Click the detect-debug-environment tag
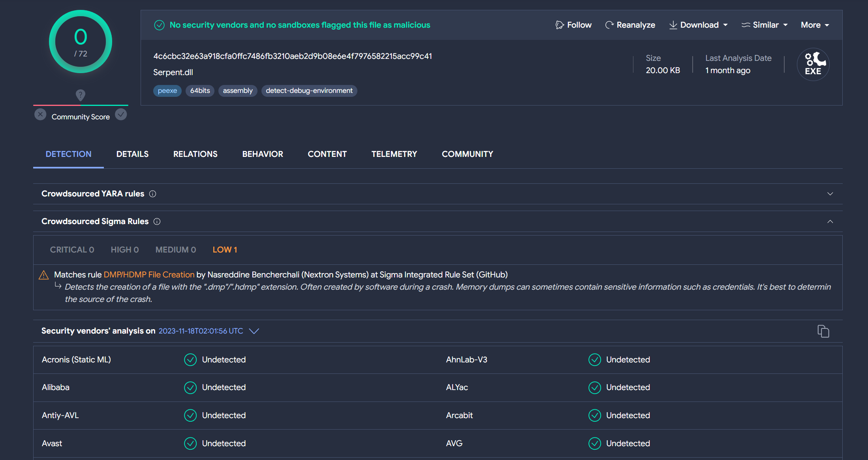868x460 pixels. (309, 90)
